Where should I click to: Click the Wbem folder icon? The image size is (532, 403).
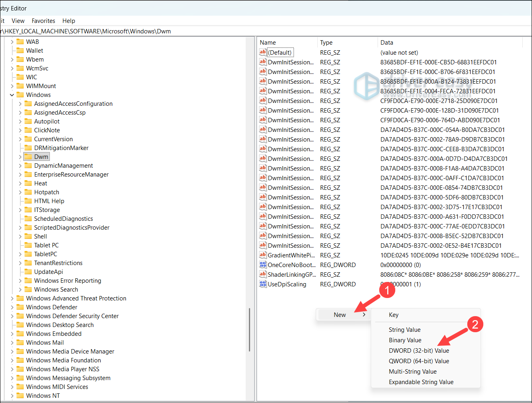click(x=20, y=59)
